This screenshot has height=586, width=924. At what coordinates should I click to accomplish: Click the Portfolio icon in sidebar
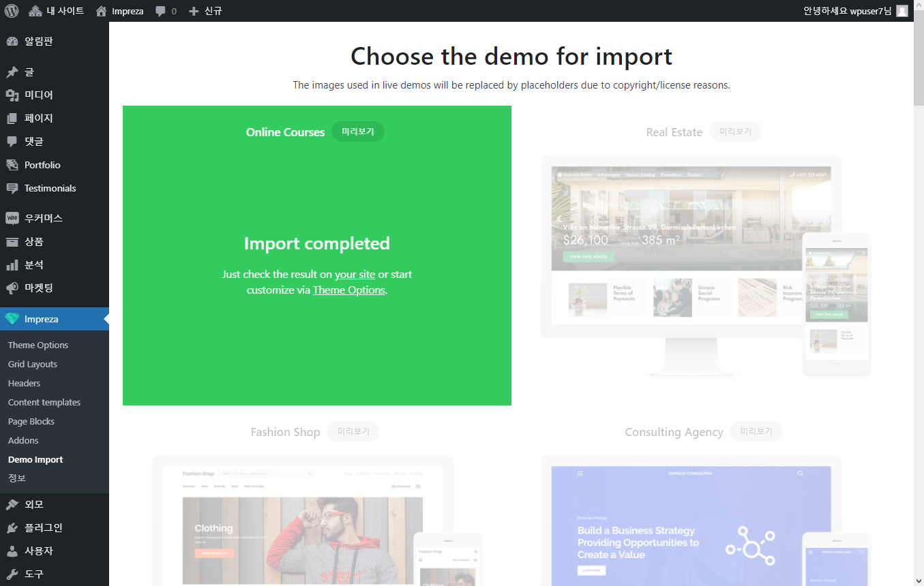click(12, 165)
